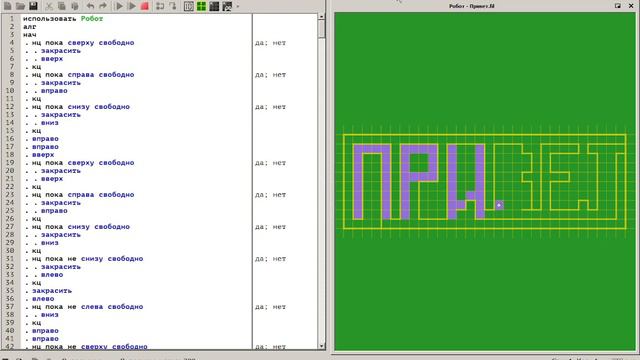The height and width of the screenshot is (360, 640).
Task: Open the first actor window icon
Action: tap(189, 6)
